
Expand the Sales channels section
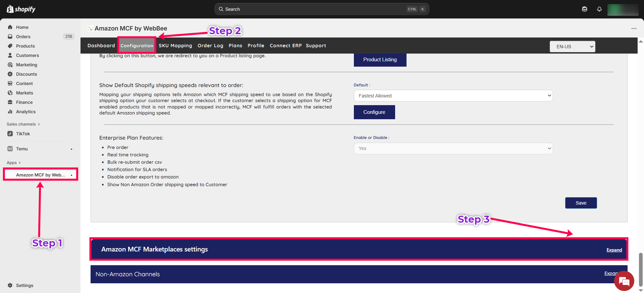pos(23,124)
